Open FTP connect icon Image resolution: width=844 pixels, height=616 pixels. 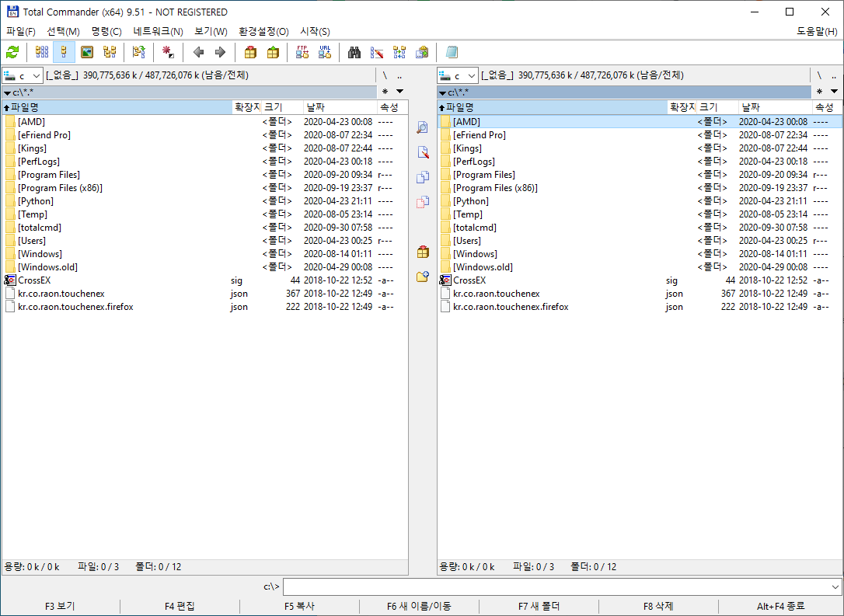coord(302,52)
